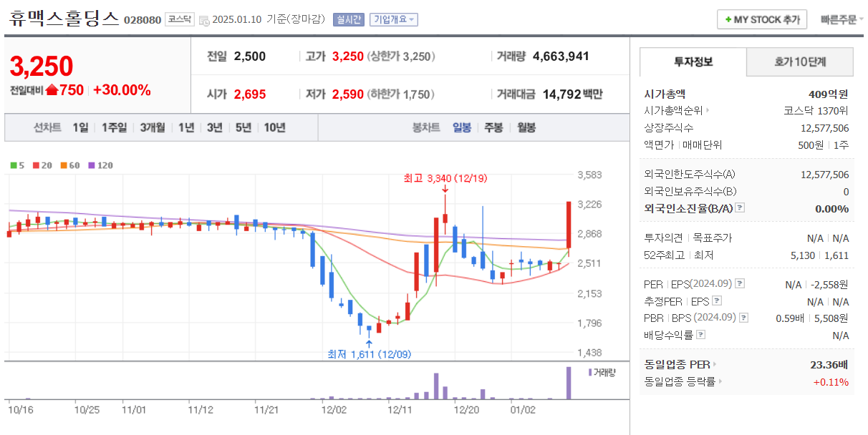This screenshot has width=868, height=435.
Task: Open the 빠른주문 dropdown
Action: (842, 19)
